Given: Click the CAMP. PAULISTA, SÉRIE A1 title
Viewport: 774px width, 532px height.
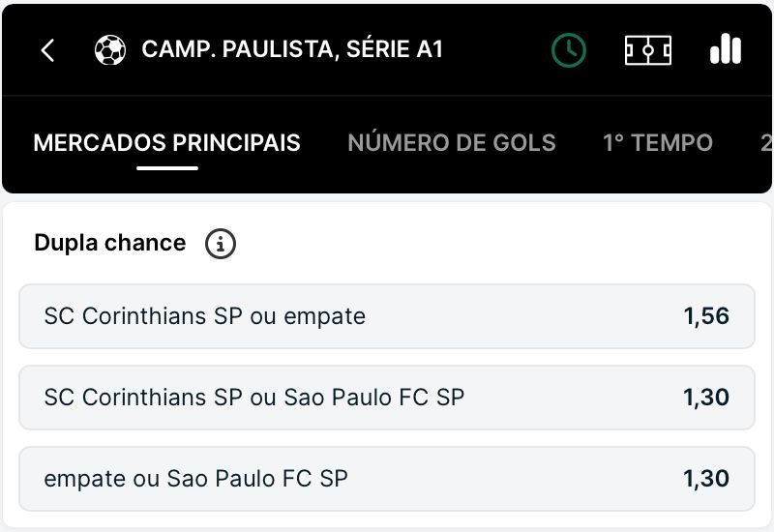Looking at the screenshot, I should tap(292, 49).
